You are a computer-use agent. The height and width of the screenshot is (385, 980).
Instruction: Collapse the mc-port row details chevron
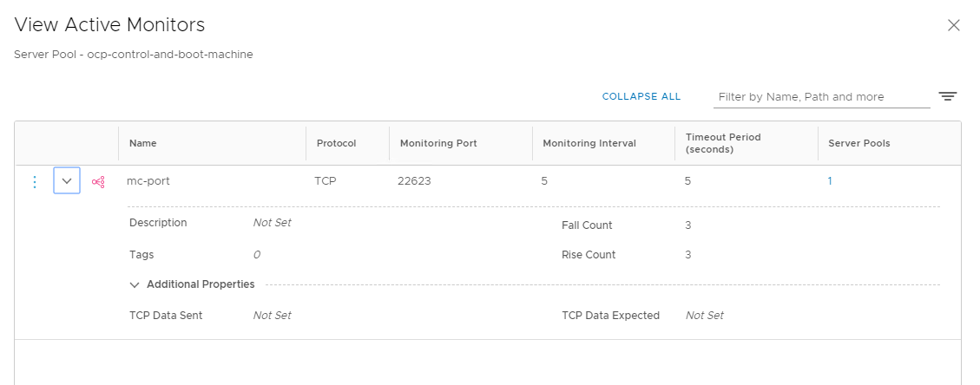pos(67,181)
